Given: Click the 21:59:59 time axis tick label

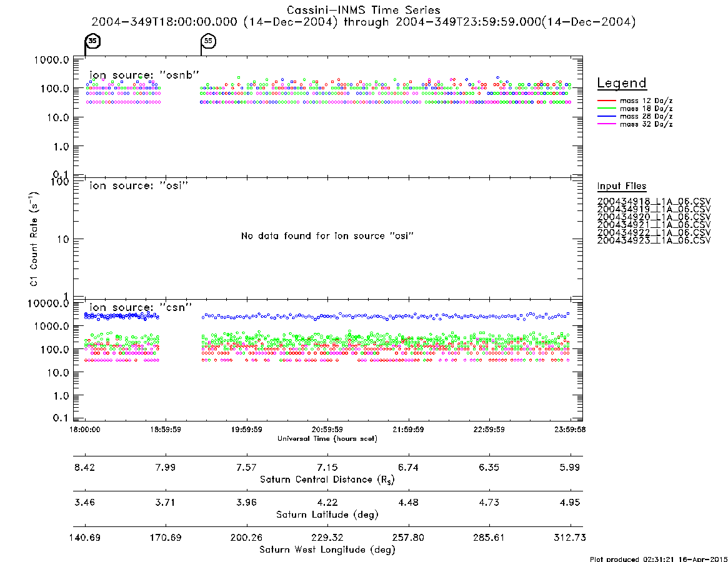Looking at the screenshot, I should [x=408, y=430].
